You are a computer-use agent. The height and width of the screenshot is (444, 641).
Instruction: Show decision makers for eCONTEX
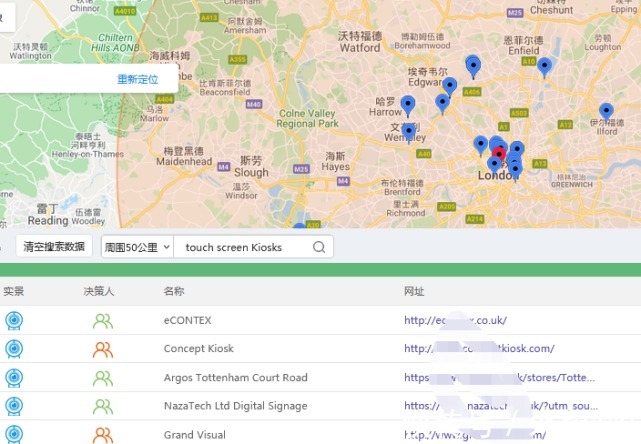103,321
